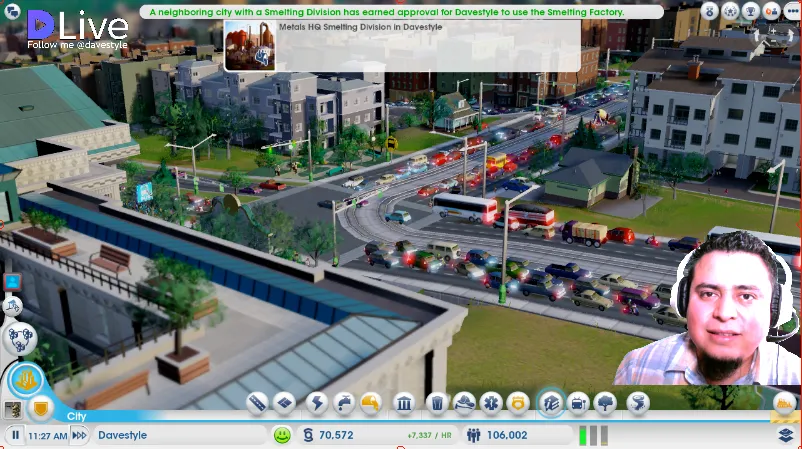Open the Government buildings menu
The height and width of the screenshot is (449, 802).
click(404, 403)
